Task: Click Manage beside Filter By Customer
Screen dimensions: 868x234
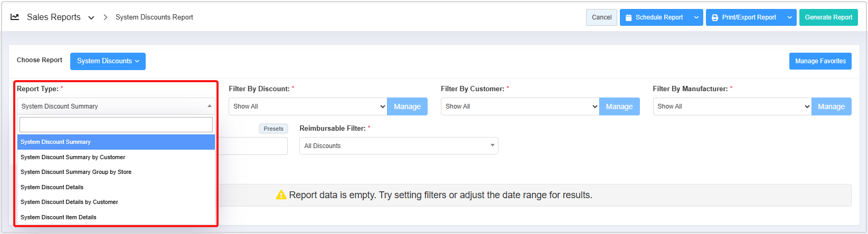Action: pos(619,106)
